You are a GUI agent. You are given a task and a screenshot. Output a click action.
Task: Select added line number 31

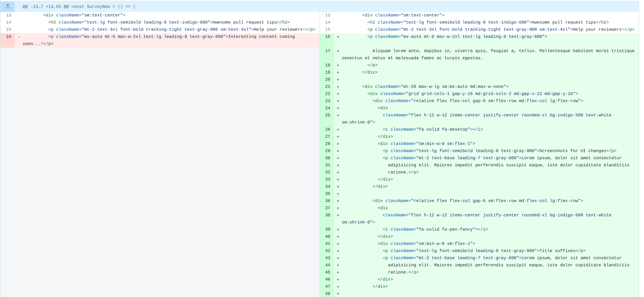tap(328, 165)
